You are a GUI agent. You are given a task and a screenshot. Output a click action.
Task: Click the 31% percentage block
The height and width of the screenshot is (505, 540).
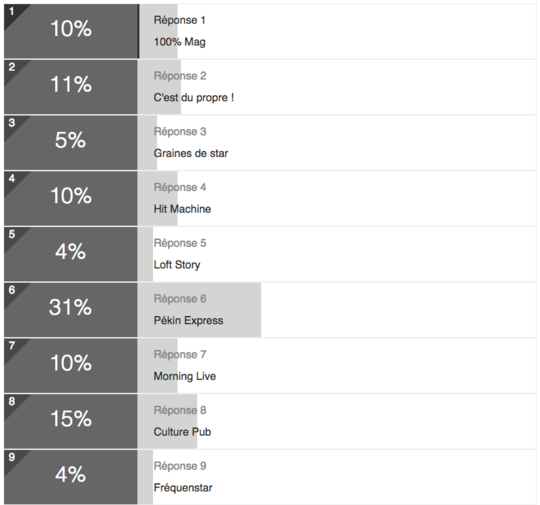71,310
